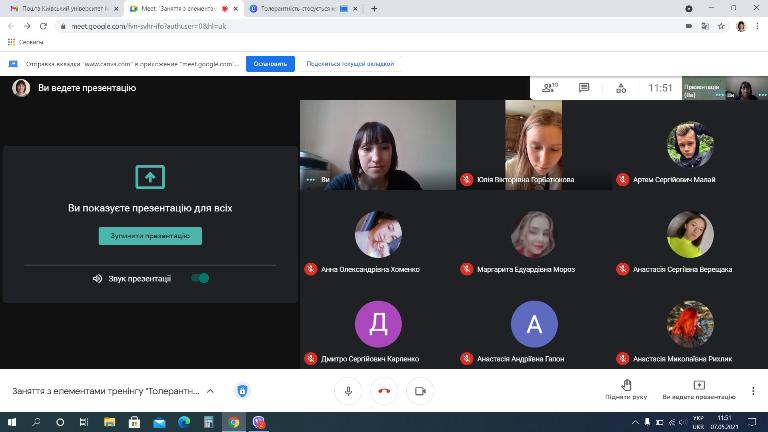768x432 pixels.
Task: Open Chrome profile avatar
Action: coord(741,26)
